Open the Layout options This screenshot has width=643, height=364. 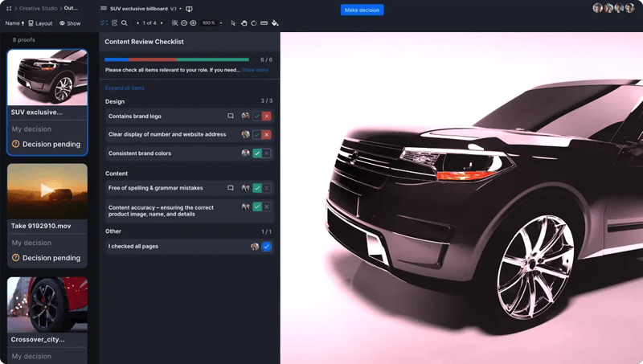pyautogui.click(x=40, y=23)
